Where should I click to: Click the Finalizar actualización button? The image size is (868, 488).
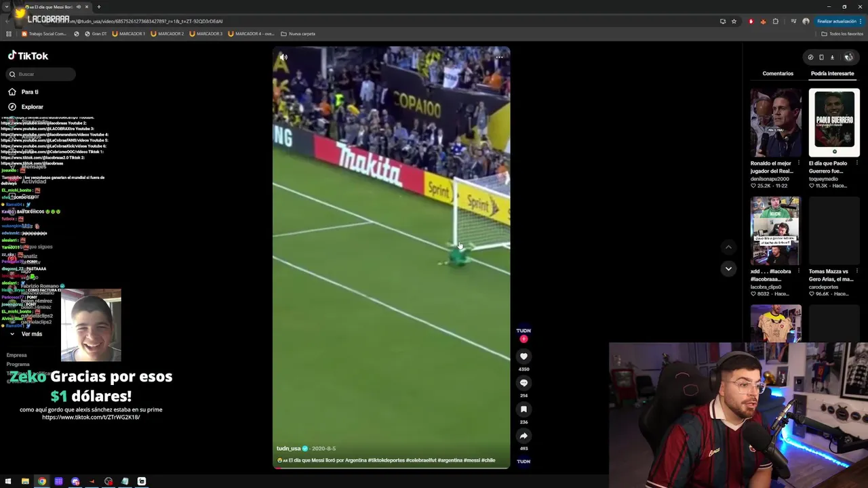coord(840,21)
